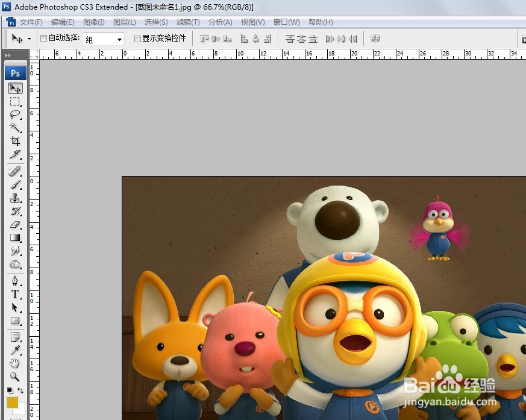Select the Gradient tool
This screenshot has width=526, height=420.
tap(16, 237)
